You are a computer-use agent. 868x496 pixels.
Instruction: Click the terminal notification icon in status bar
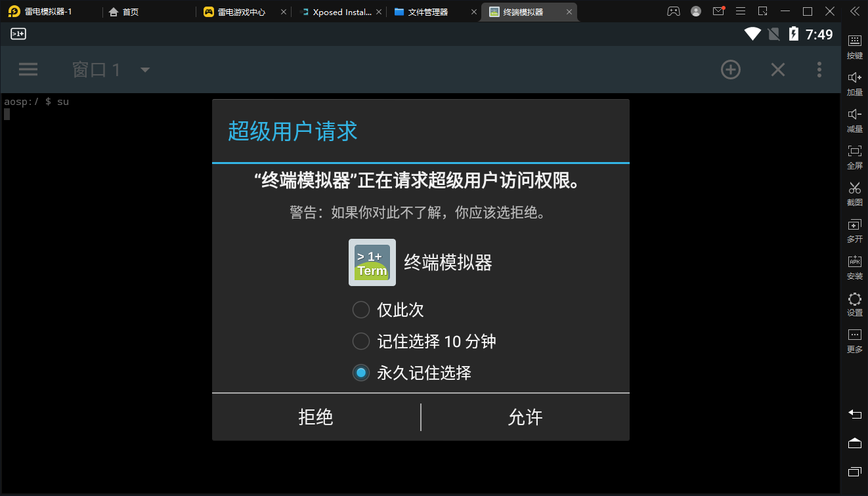[18, 34]
